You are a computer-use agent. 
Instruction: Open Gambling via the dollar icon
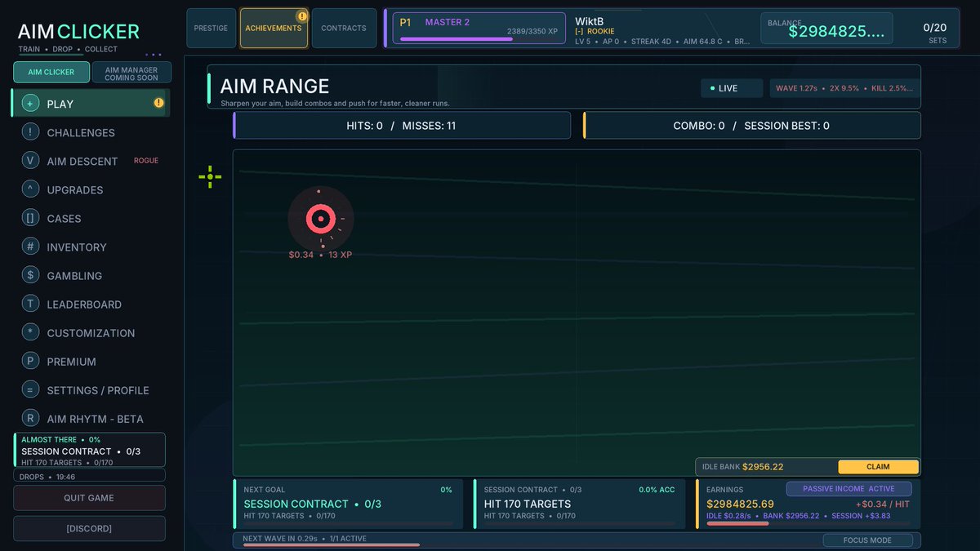[x=30, y=275]
